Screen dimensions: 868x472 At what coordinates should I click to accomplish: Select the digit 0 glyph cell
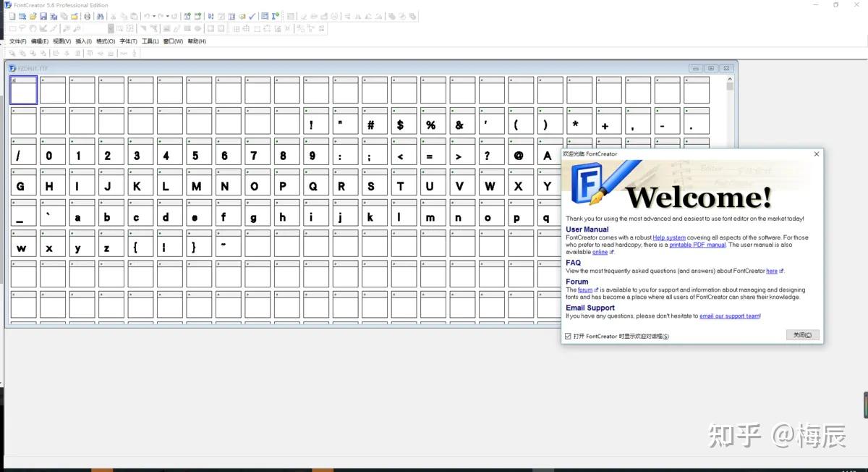[x=53, y=151]
